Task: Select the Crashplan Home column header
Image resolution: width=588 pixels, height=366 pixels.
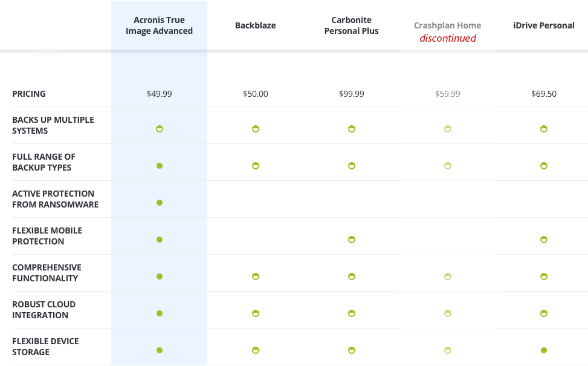Action: coord(447,25)
